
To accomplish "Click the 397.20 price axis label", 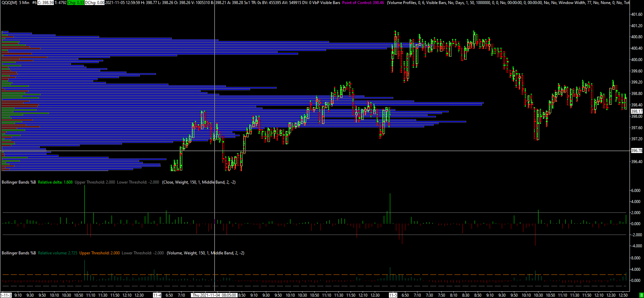I will [x=637, y=139].
